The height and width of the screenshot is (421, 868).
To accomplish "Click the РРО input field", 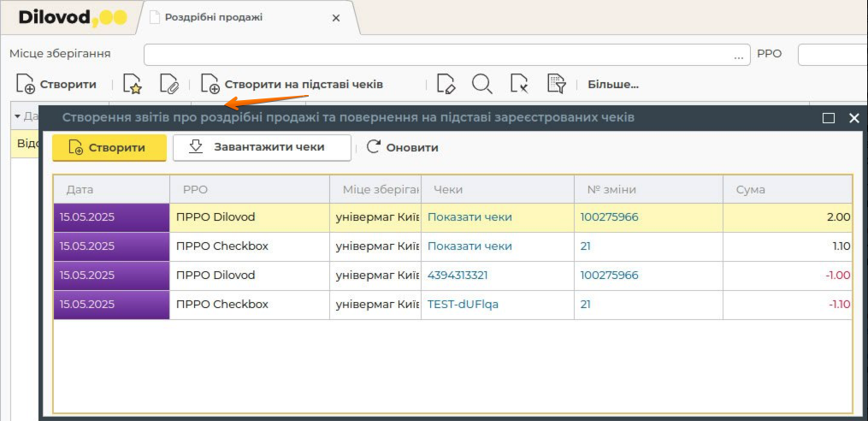I will pos(833,54).
